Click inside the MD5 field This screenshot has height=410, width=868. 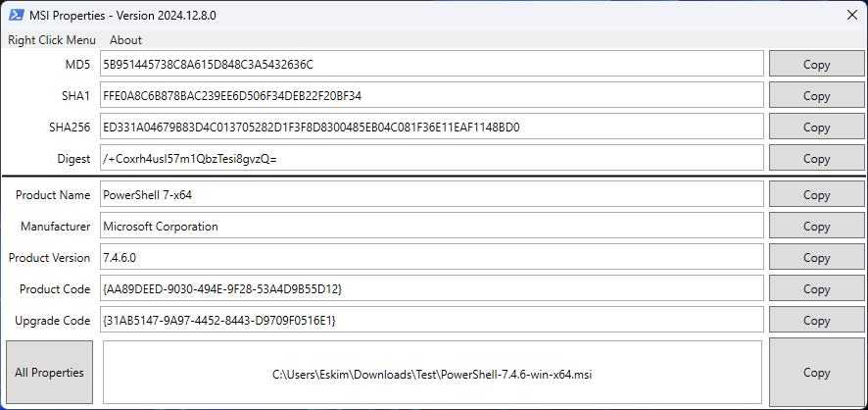click(x=432, y=65)
